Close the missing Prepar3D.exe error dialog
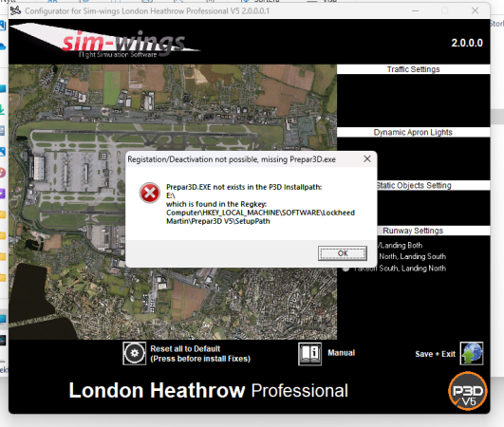This screenshot has height=427, width=504. tap(367, 158)
